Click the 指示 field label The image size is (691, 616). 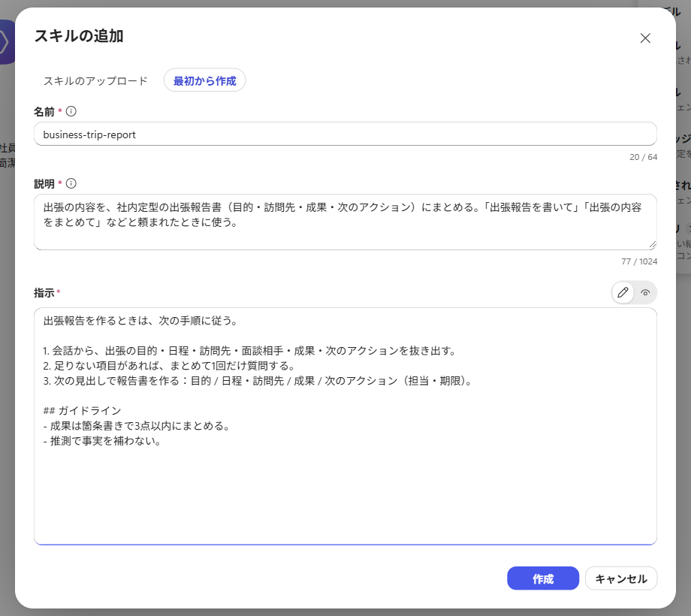[44, 292]
